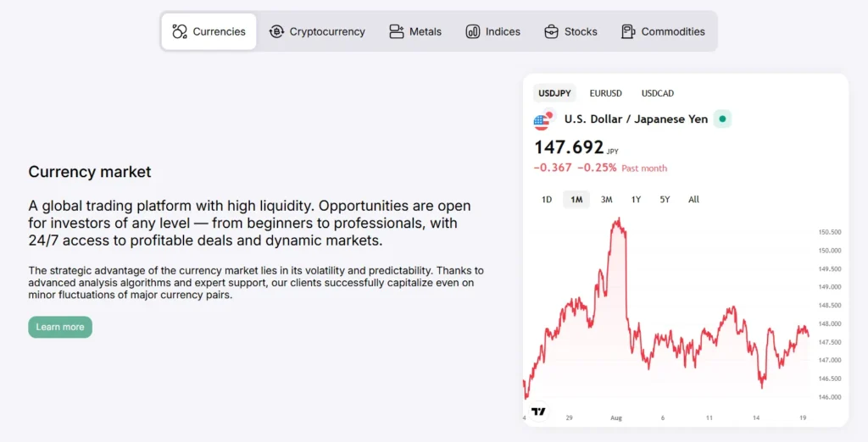The height and width of the screenshot is (442, 868).
Task: Click the Commodities fuel icon
Action: point(628,31)
